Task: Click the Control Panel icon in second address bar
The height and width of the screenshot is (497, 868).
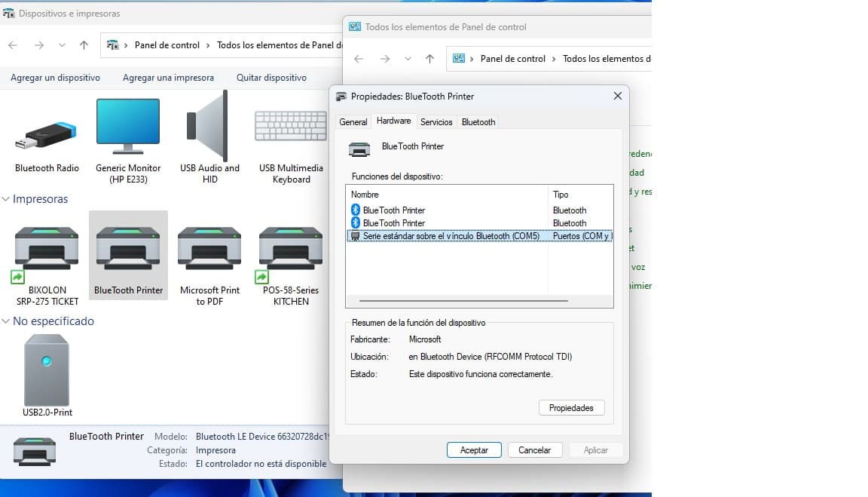Action: 458,58
